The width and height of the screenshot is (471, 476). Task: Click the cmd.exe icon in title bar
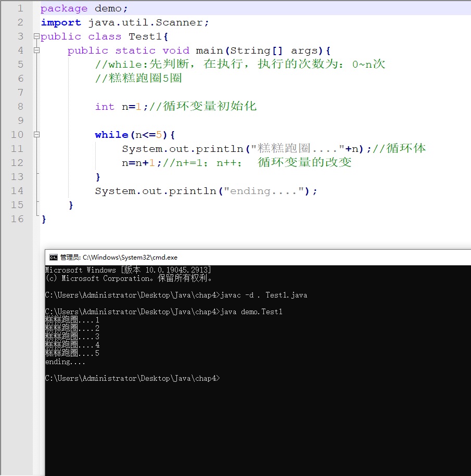point(54,258)
